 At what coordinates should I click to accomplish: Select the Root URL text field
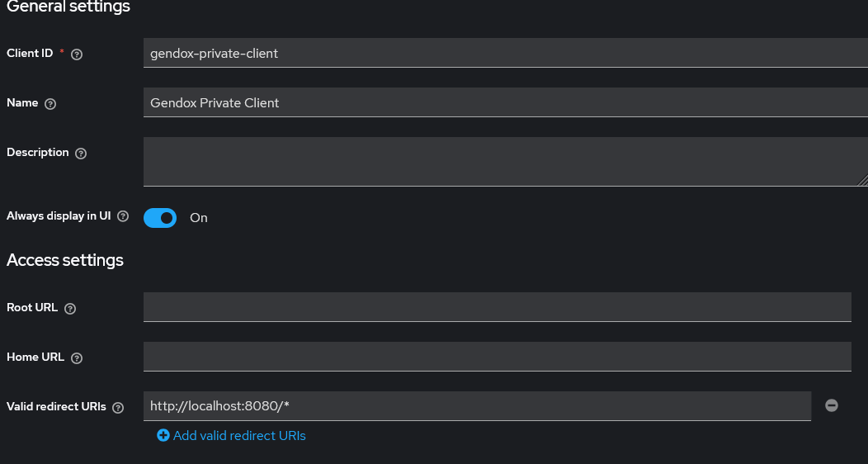pos(497,307)
